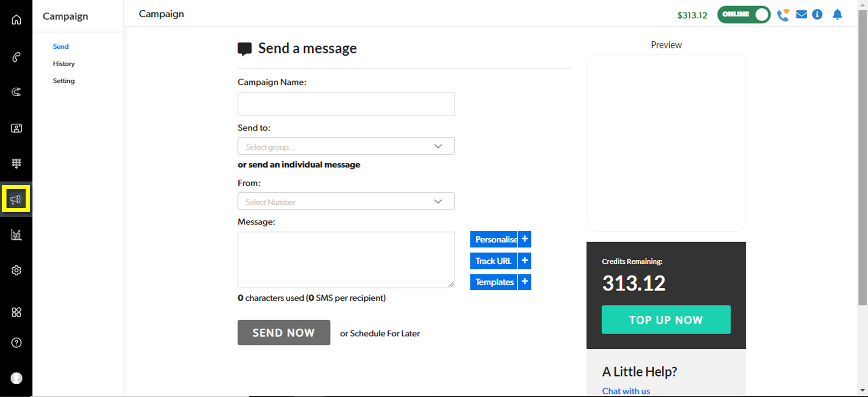Click the notification bell icon
This screenshot has width=868, height=397.
837,15
